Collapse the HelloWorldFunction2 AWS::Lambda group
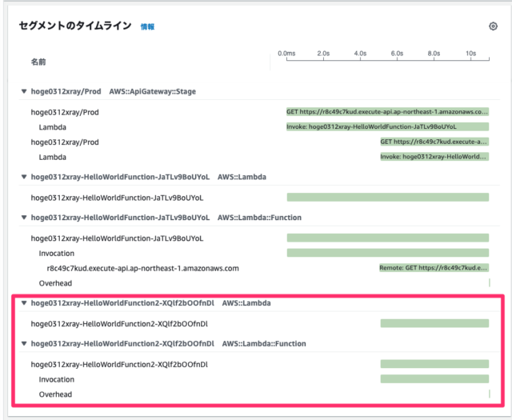 tap(24, 303)
